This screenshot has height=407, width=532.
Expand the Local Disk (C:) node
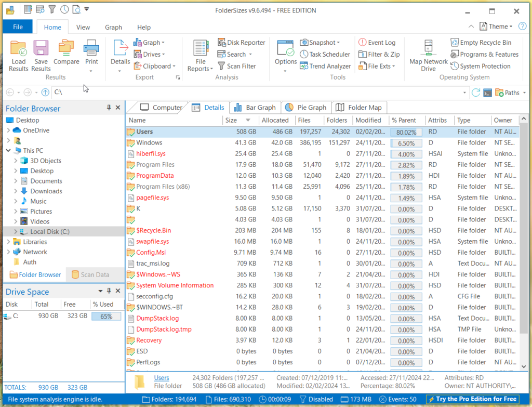(16, 231)
